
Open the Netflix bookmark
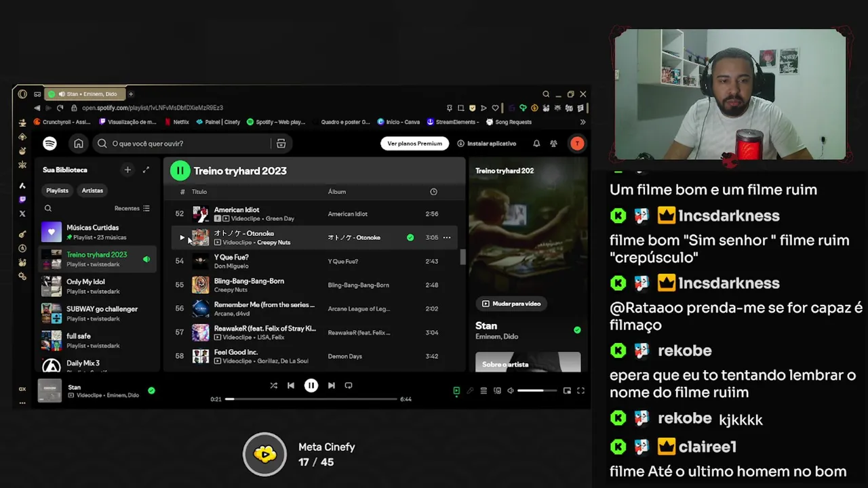(x=176, y=122)
